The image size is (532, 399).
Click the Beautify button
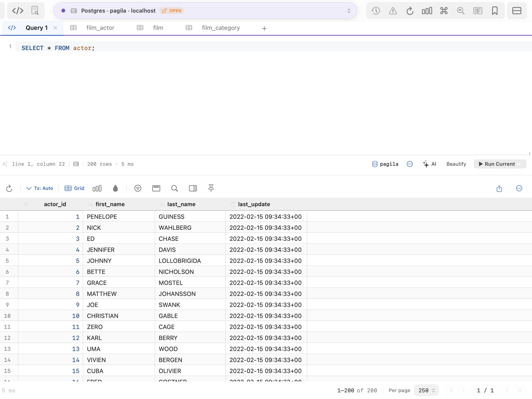456,164
